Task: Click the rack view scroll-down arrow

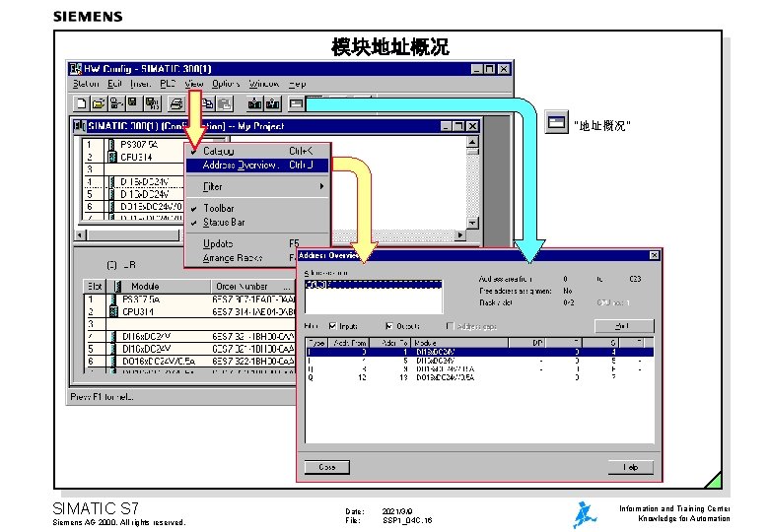Action: (x=472, y=223)
